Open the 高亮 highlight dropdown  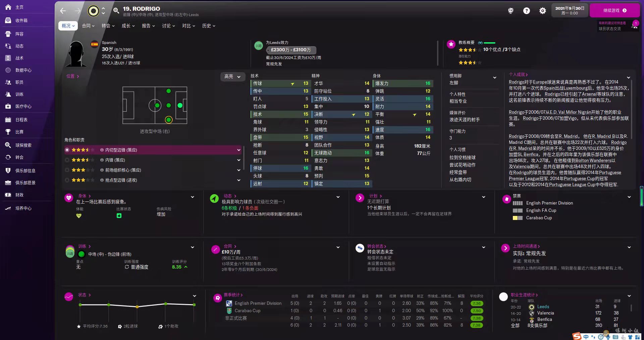point(232,76)
